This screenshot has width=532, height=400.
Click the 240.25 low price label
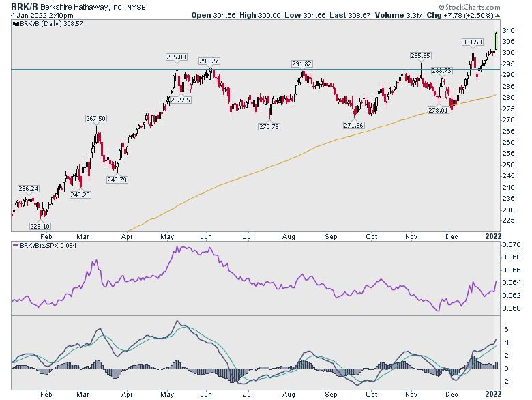point(80,195)
